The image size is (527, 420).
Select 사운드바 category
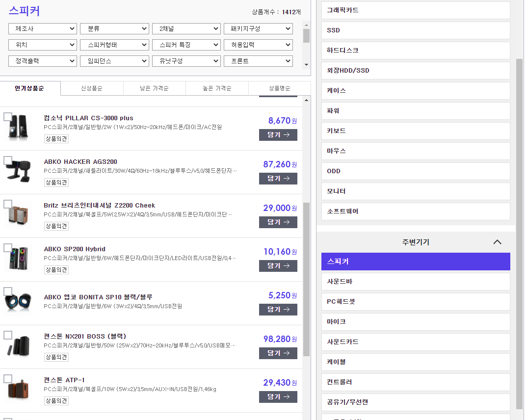coord(416,282)
